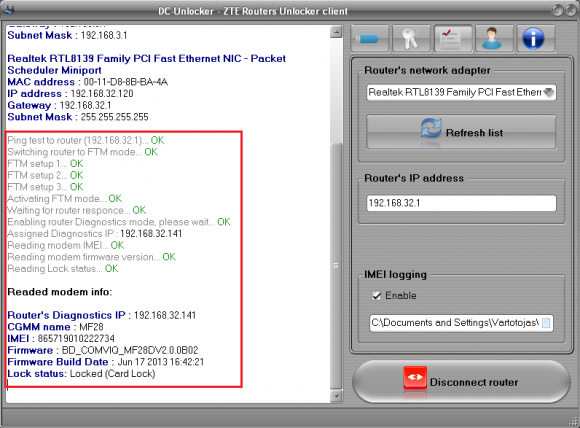Click the Readed modem info heading
This screenshot has height=428, width=580.
[60, 292]
